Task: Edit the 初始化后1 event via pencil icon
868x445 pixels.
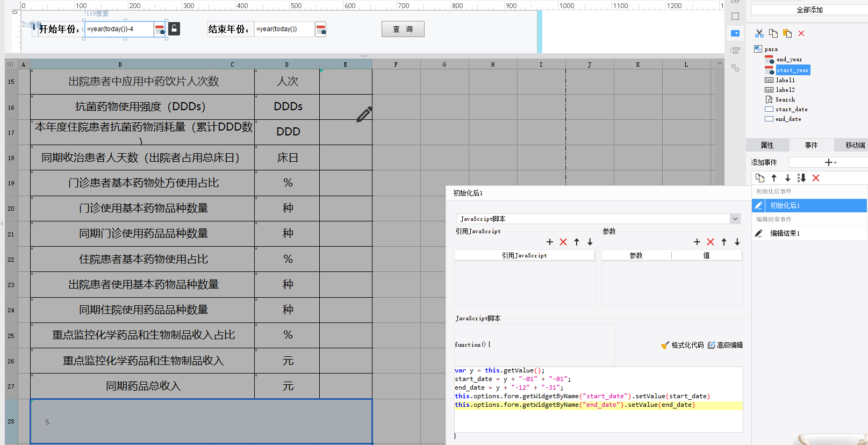Action: point(758,205)
